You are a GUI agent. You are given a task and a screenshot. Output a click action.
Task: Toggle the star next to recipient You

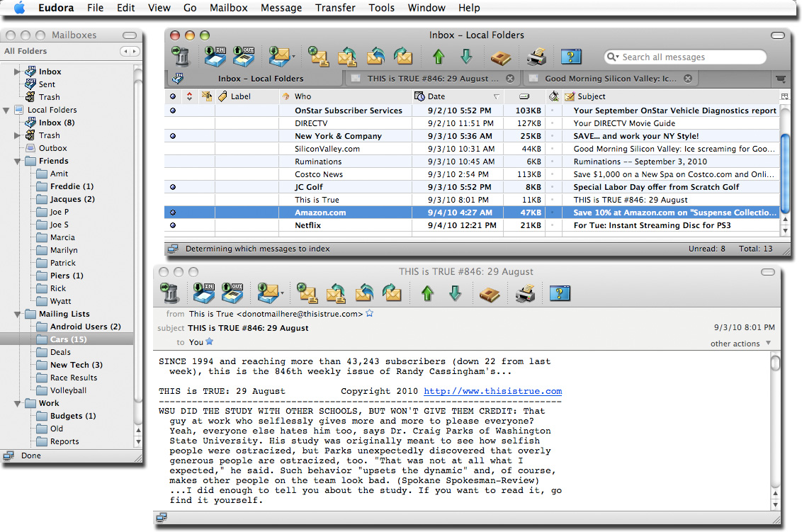pos(209,342)
